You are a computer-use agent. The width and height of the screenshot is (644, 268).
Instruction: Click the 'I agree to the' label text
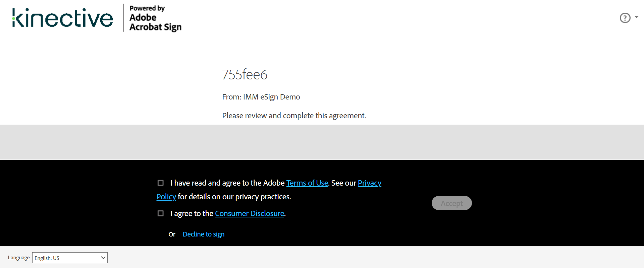pos(192,214)
